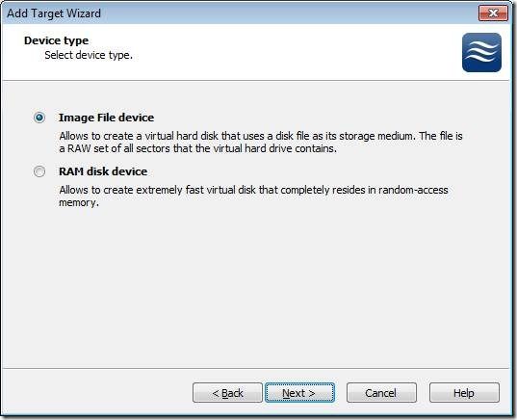Image resolution: width=517 pixels, height=420 pixels.
Task: Select the Image File device radio button
Action: pyautogui.click(x=39, y=118)
